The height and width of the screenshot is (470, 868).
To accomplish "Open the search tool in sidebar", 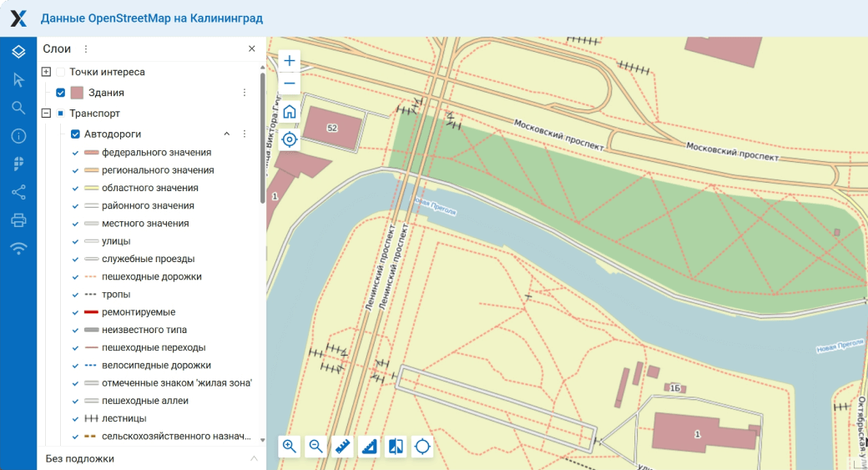I will click(x=18, y=108).
